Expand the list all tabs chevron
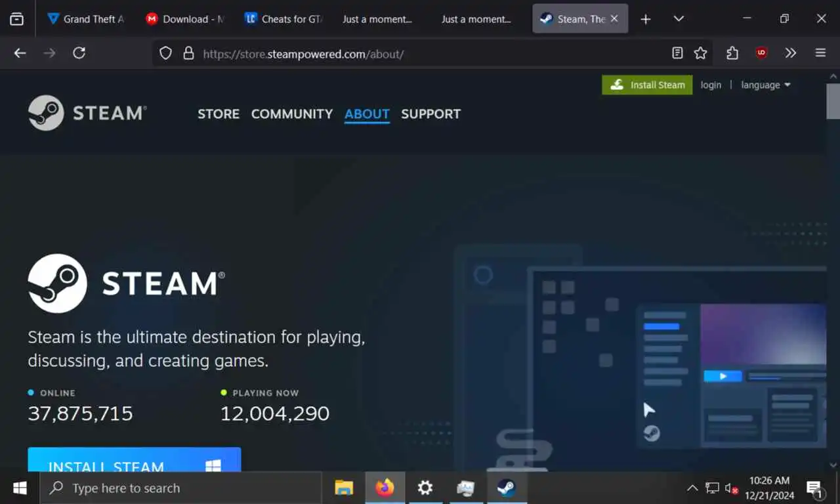This screenshot has height=504, width=840. tap(679, 19)
